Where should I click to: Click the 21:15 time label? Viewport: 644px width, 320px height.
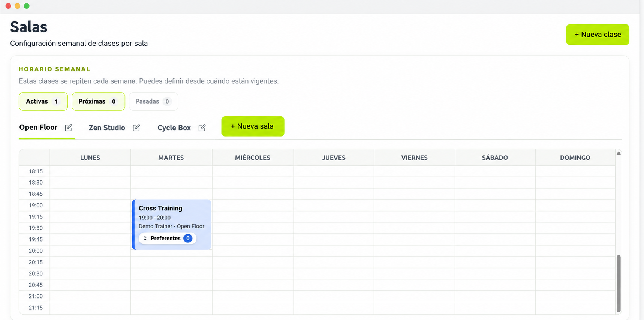pos(36,308)
